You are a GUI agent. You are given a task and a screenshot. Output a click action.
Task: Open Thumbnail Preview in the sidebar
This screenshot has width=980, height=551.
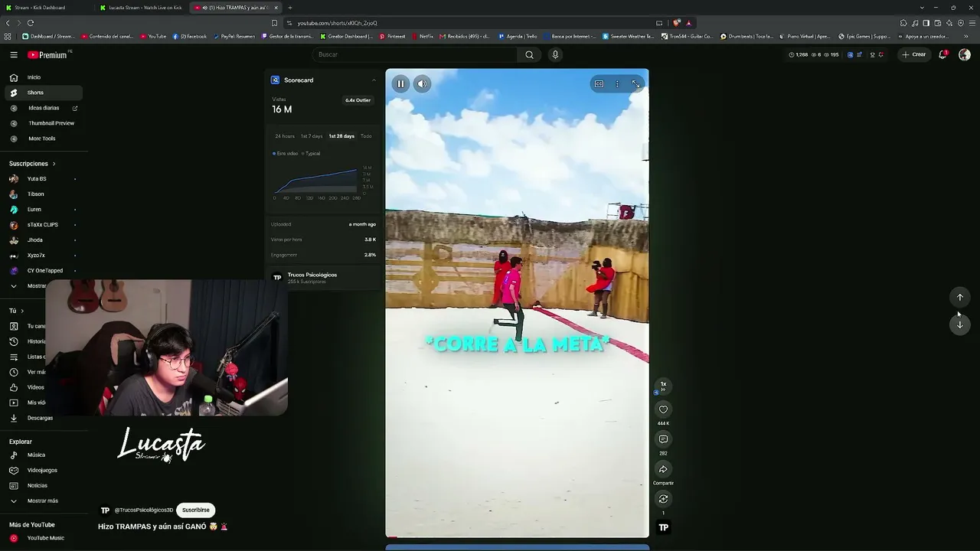click(43, 123)
